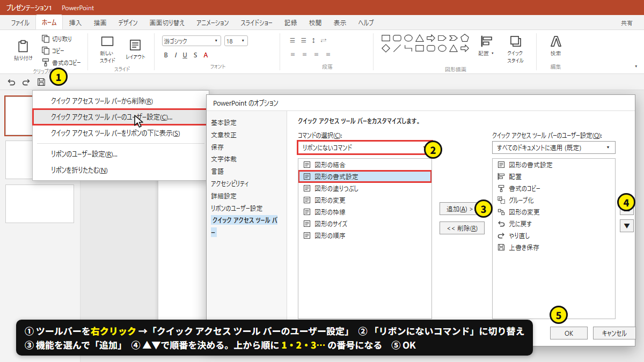The height and width of the screenshot is (362, 644).
Task: Select the elbow connector shape
Action: [x=408, y=48]
